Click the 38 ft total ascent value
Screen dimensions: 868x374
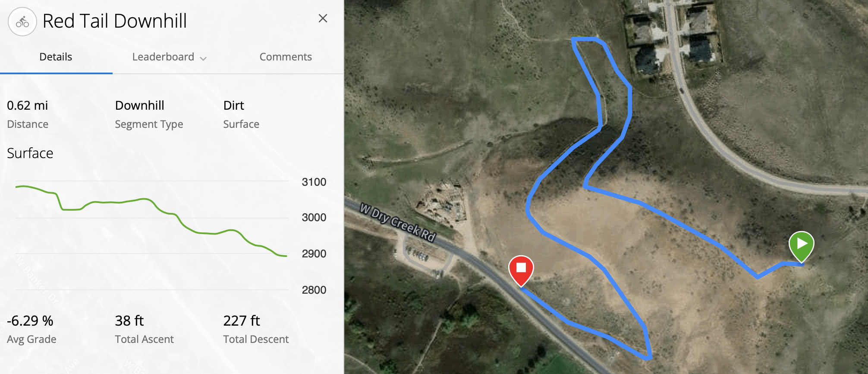tap(129, 321)
